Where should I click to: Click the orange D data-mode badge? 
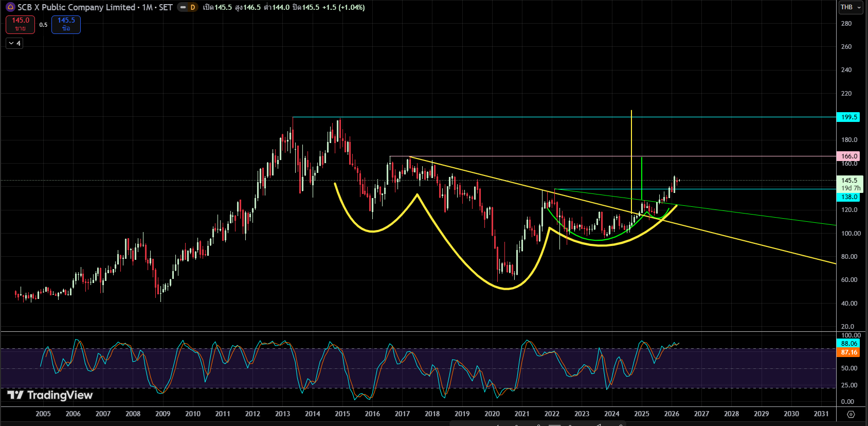pos(193,7)
